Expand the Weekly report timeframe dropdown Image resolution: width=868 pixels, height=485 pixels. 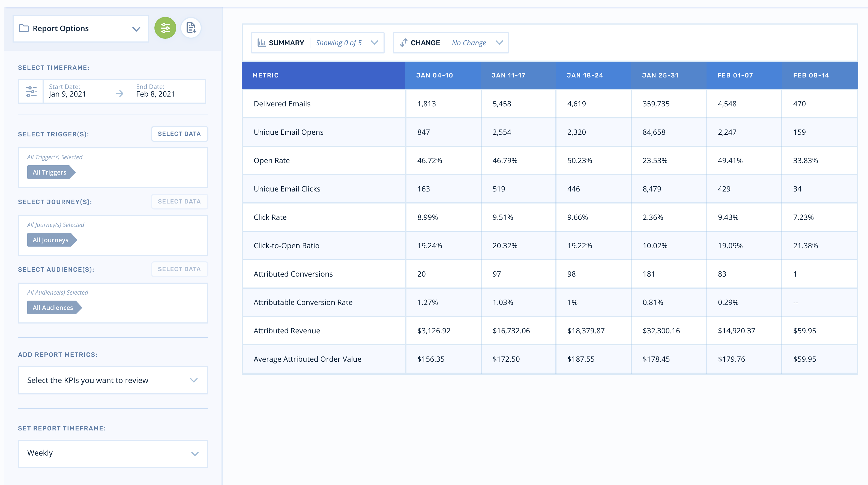(113, 453)
